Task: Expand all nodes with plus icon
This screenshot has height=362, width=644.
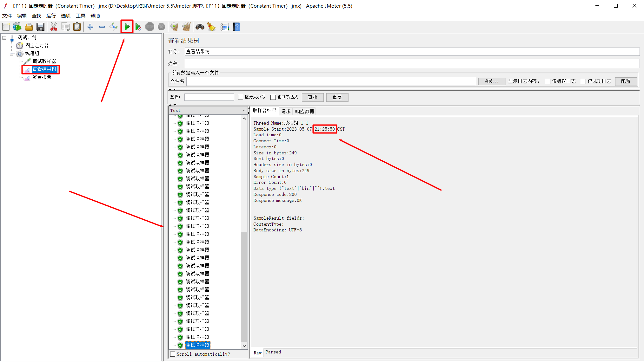Action: click(90, 27)
